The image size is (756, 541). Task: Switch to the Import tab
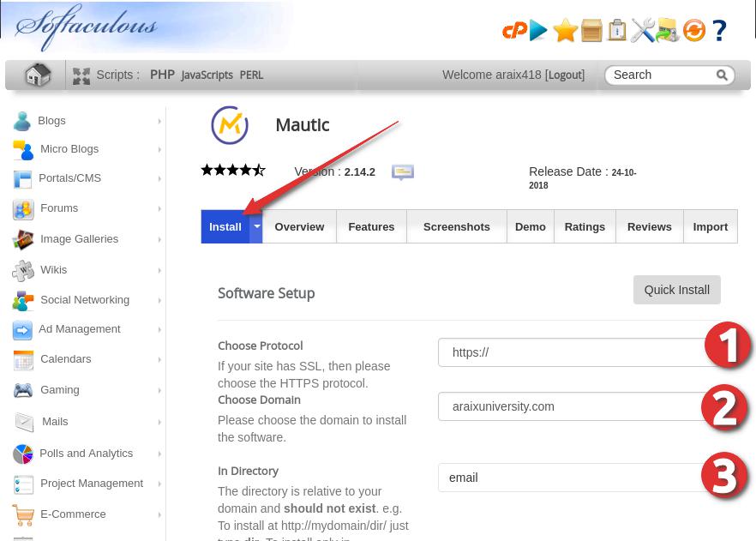pos(711,226)
